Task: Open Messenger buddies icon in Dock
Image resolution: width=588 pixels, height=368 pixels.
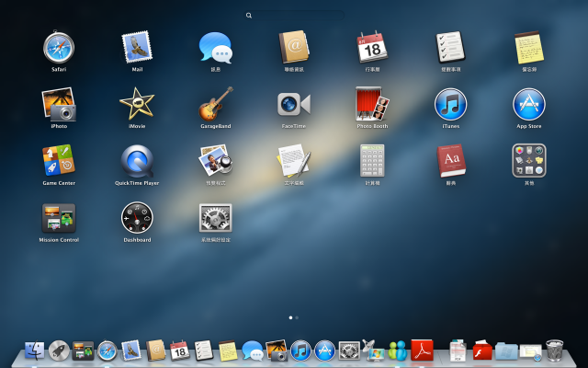Action: (398, 351)
